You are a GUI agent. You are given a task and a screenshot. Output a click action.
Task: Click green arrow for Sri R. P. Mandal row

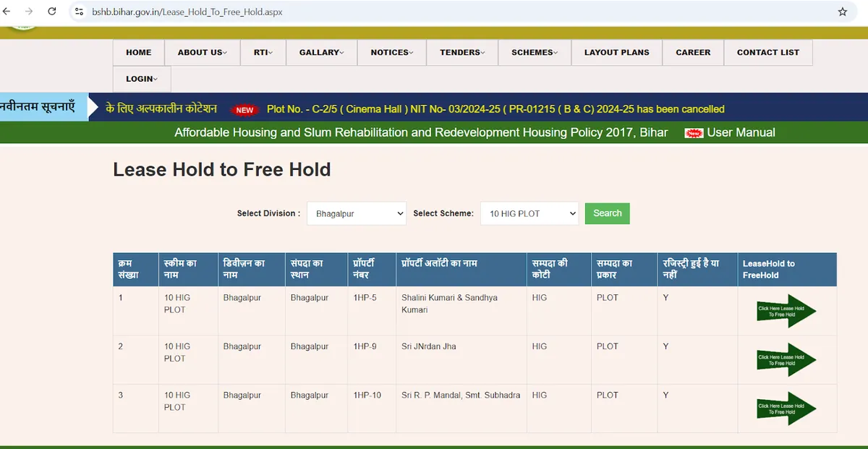click(x=786, y=409)
